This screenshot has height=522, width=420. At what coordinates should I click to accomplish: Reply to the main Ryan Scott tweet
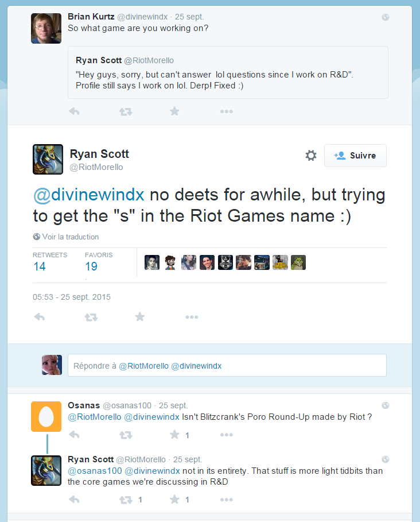click(40, 317)
